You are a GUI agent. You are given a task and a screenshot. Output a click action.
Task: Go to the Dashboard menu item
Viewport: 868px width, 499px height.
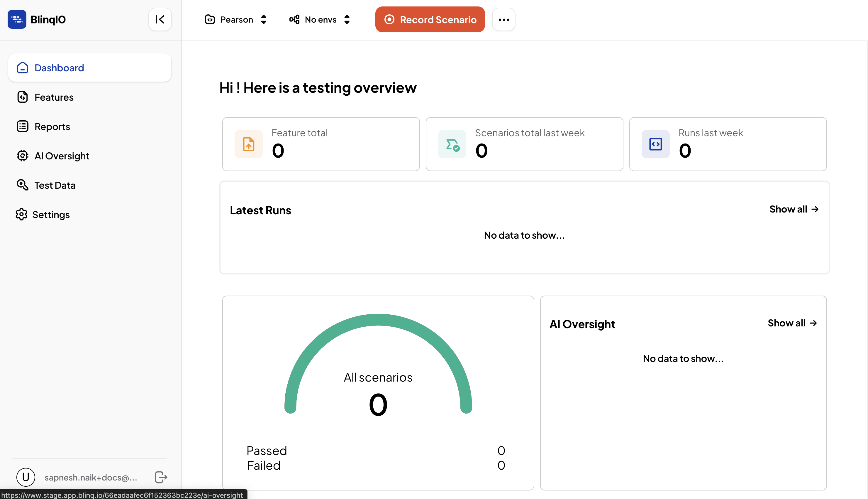[90, 68]
